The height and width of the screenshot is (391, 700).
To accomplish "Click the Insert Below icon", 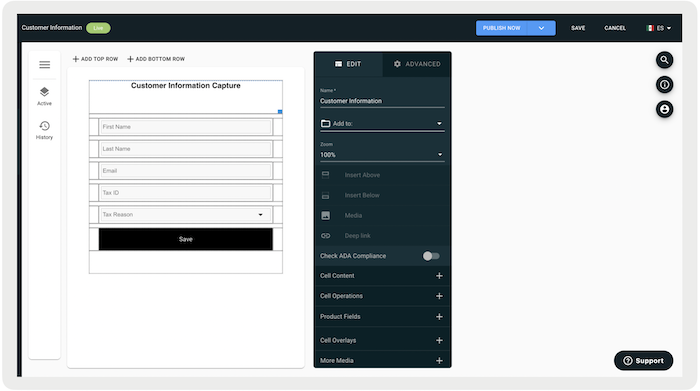I will click(325, 195).
